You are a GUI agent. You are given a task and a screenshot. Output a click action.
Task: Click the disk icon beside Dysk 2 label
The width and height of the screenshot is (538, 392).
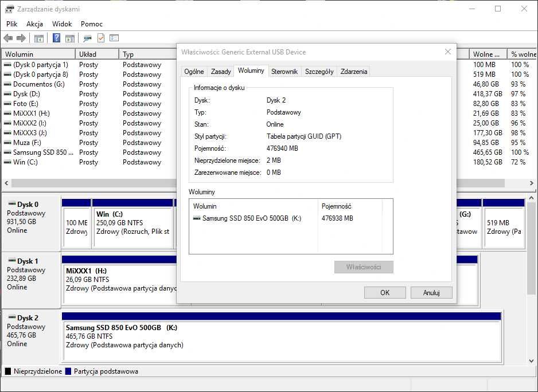point(12,317)
